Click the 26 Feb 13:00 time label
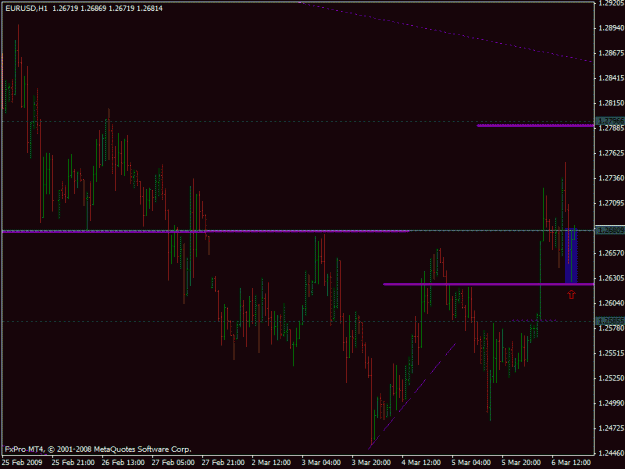The height and width of the screenshot is (469, 625). click(x=123, y=463)
